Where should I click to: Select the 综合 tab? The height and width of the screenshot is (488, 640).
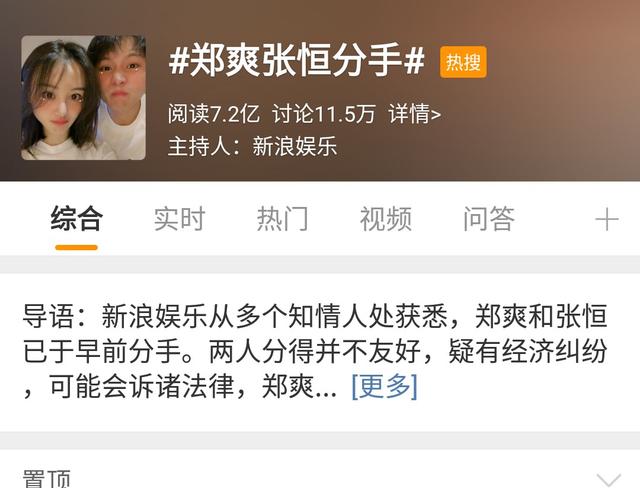pos(76,219)
